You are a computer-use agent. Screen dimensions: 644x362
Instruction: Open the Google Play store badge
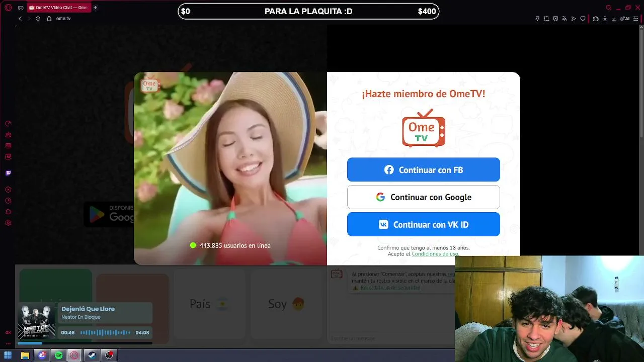pos(109,215)
